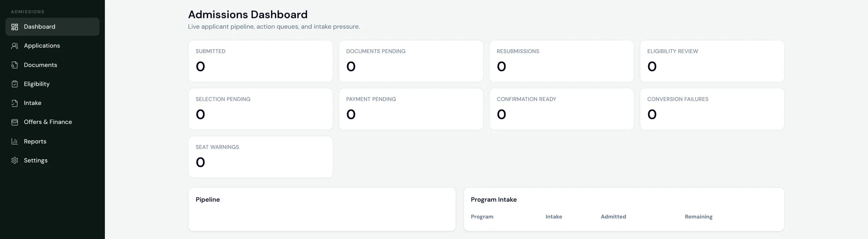Open the Payment Pending stat card
Image resolution: width=868 pixels, height=239 pixels.
(x=411, y=109)
